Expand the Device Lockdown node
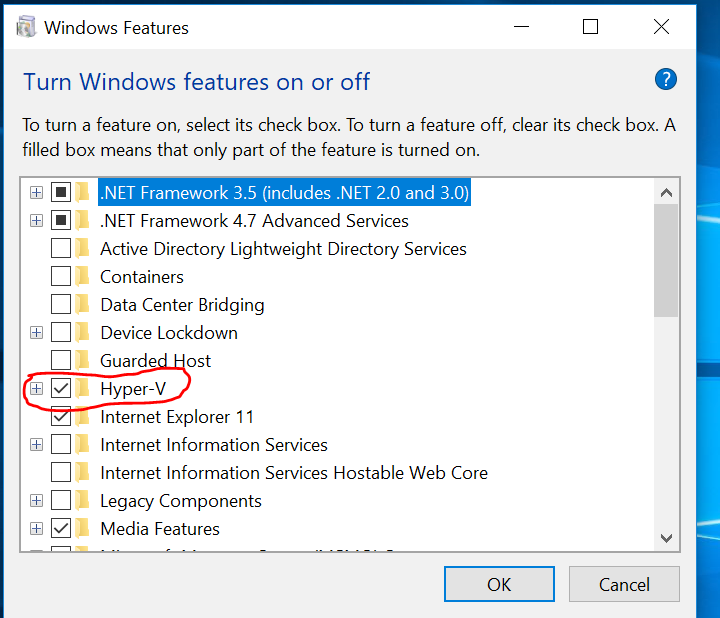The image size is (720, 618). 36,332
